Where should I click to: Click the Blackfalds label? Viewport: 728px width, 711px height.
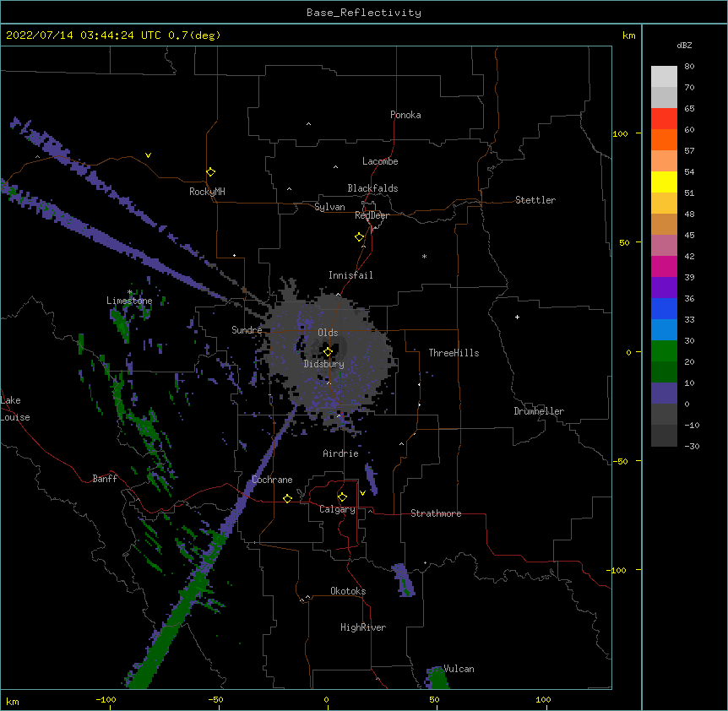click(x=372, y=188)
